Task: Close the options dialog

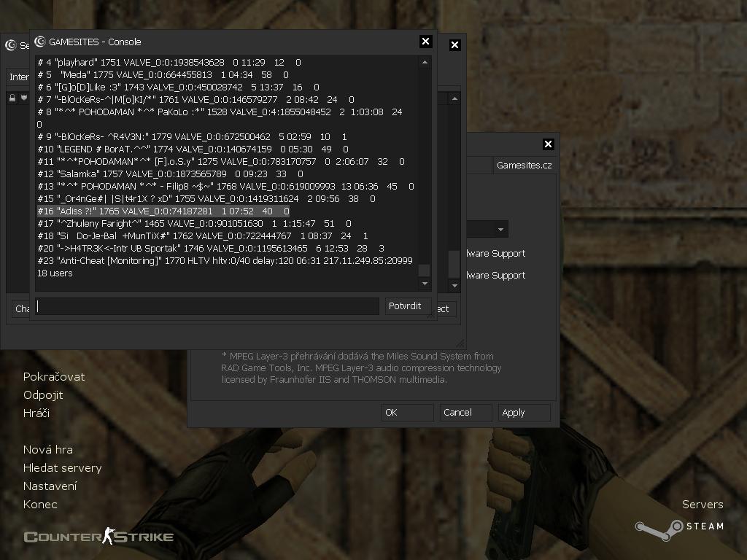Action: pos(548,144)
